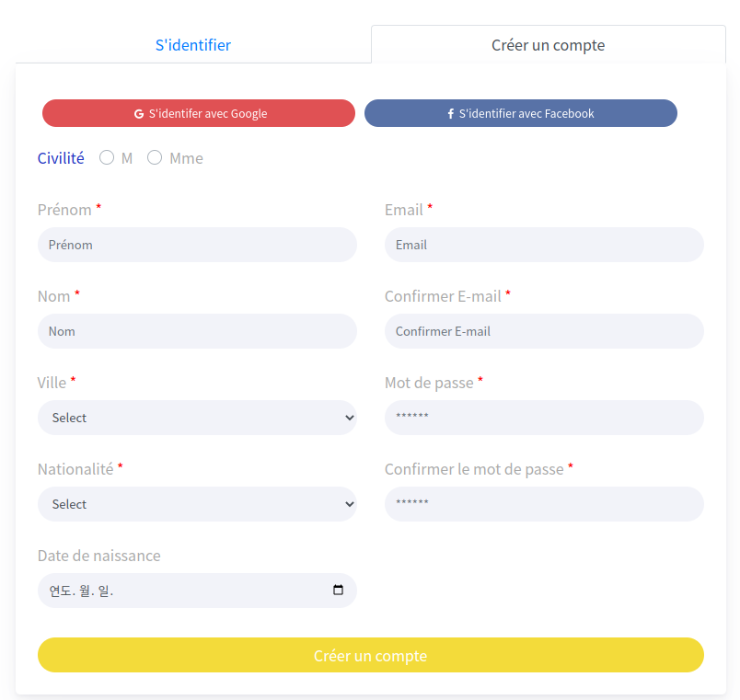Sign in with the Google button
This screenshot has width=740, height=700.
tap(199, 113)
